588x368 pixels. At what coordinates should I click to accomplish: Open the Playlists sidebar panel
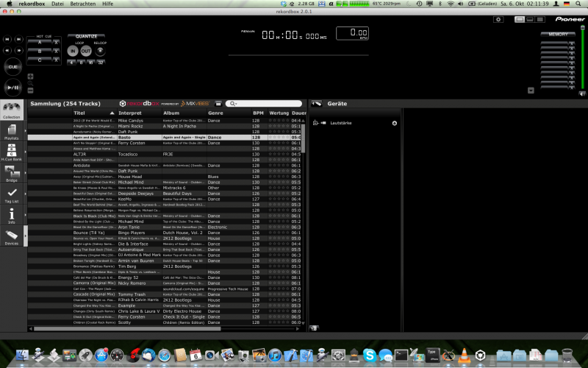coord(12,132)
